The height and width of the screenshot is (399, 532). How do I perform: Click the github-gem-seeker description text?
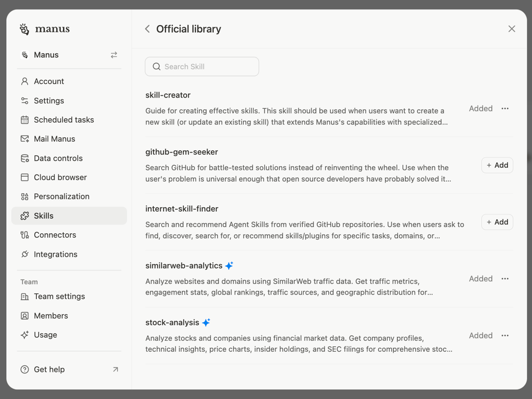click(298, 173)
